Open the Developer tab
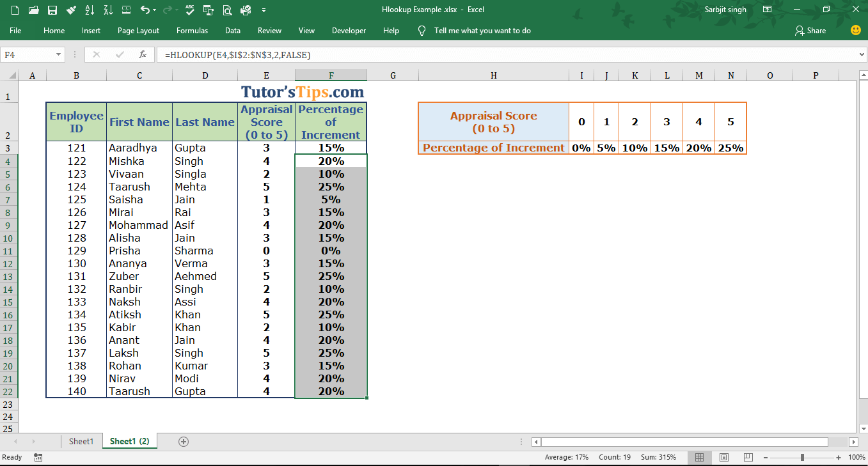This screenshot has height=466, width=868. (349, 31)
